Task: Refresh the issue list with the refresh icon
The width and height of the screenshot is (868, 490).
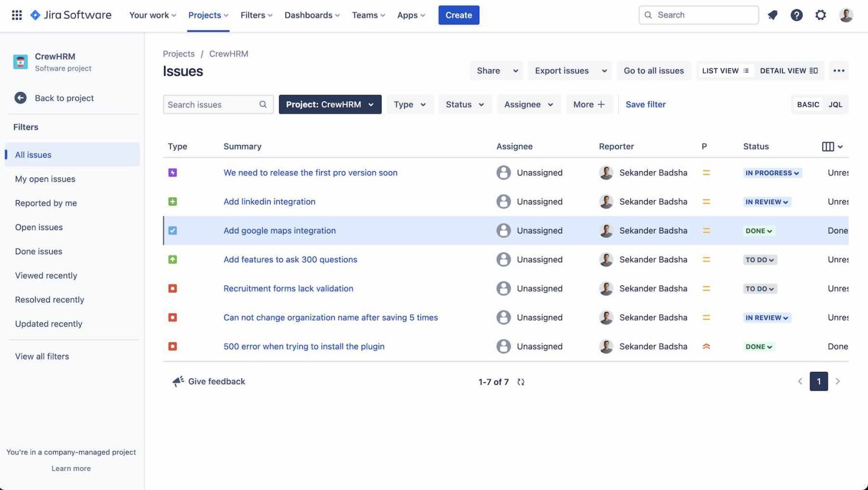Action: (x=520, y=381)
